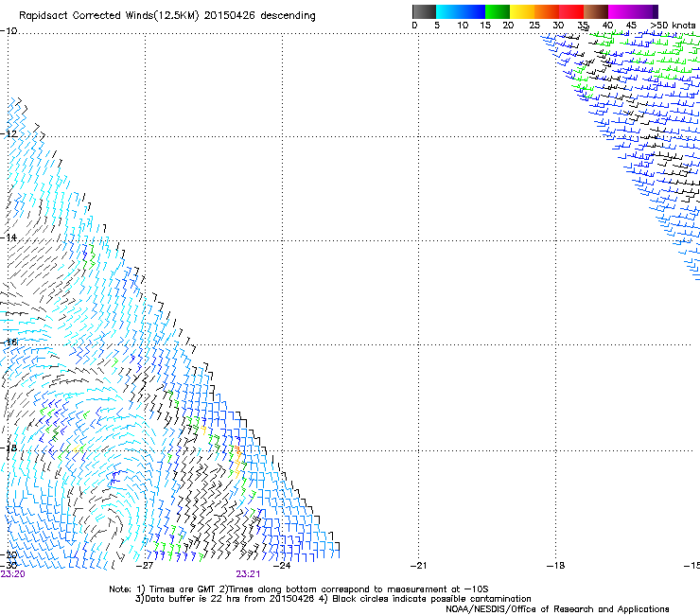The image size is (700, 615).
Task: Click the '5' legend scale label
Action: pyautogui.click(x=437, y=26)
